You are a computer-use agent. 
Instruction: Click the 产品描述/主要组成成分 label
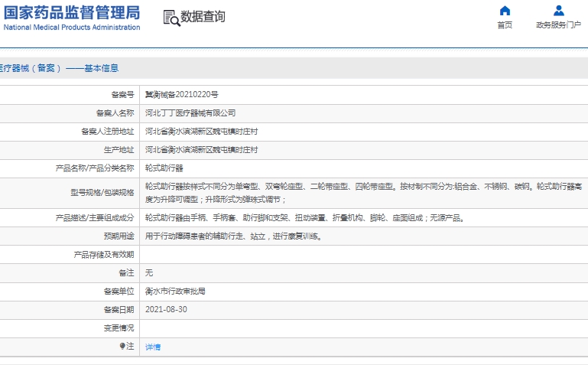pos(95,218)
